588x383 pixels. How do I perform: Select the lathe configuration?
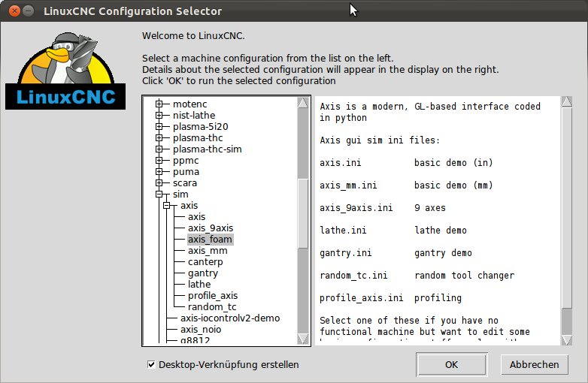pyautogui.click(x=199, y=284)
